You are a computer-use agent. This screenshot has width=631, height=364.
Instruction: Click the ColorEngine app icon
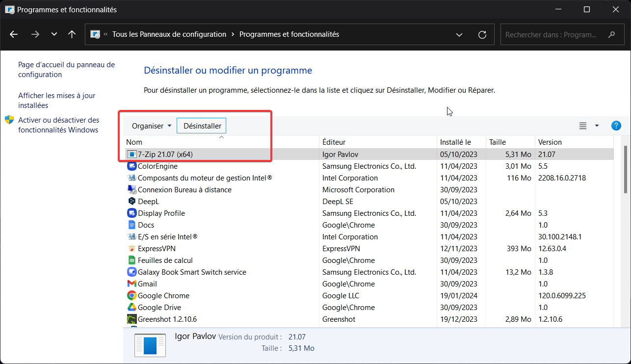(x=131, y=166)
